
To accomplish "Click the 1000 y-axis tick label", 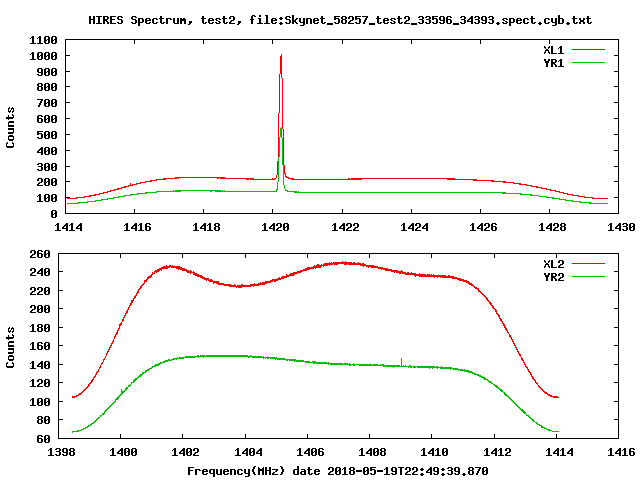I will (43, 56).
